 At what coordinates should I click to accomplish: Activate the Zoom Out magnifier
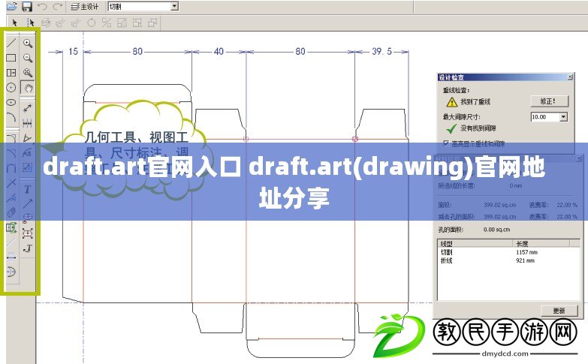pos(27,58)
